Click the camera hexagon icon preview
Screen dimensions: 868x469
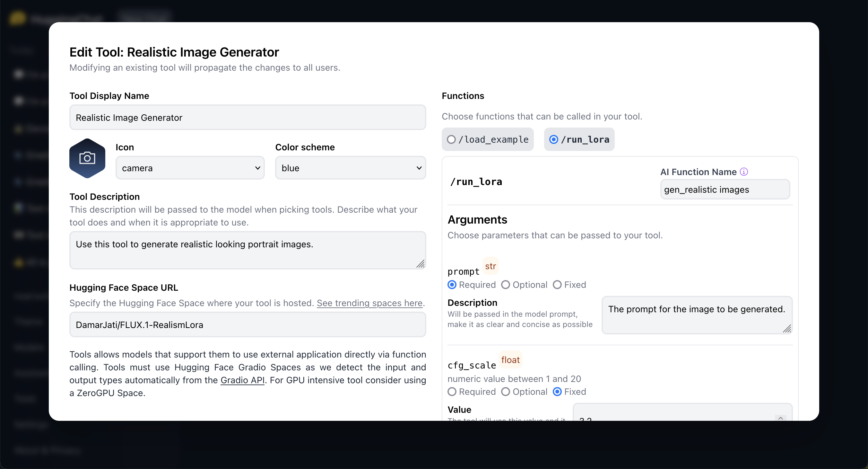(x=87, y=158)
